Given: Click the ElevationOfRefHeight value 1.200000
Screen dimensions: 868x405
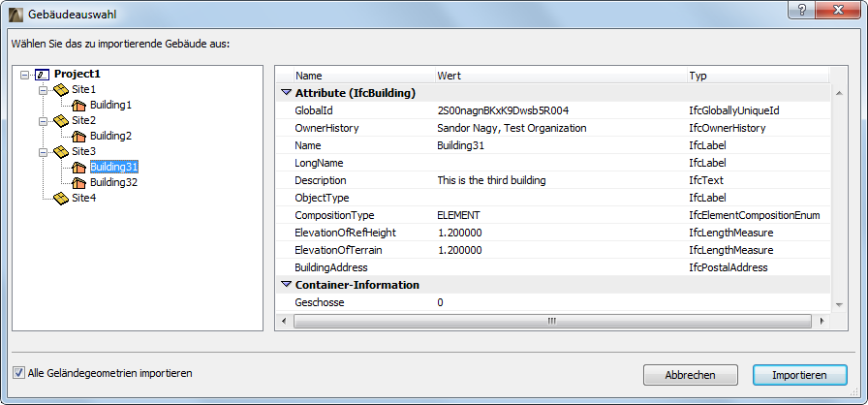Looking at the screenshot, I should click(459, 233).
